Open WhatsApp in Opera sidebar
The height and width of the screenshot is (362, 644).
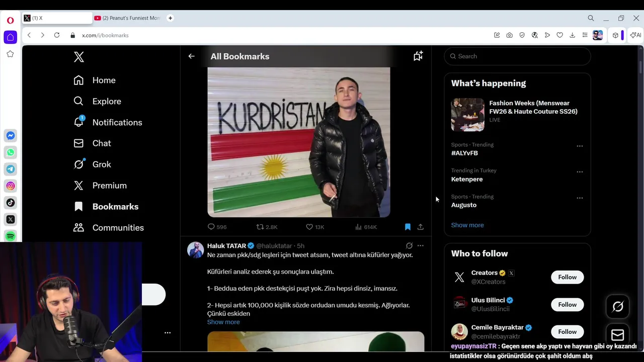[x=10, y=152]
